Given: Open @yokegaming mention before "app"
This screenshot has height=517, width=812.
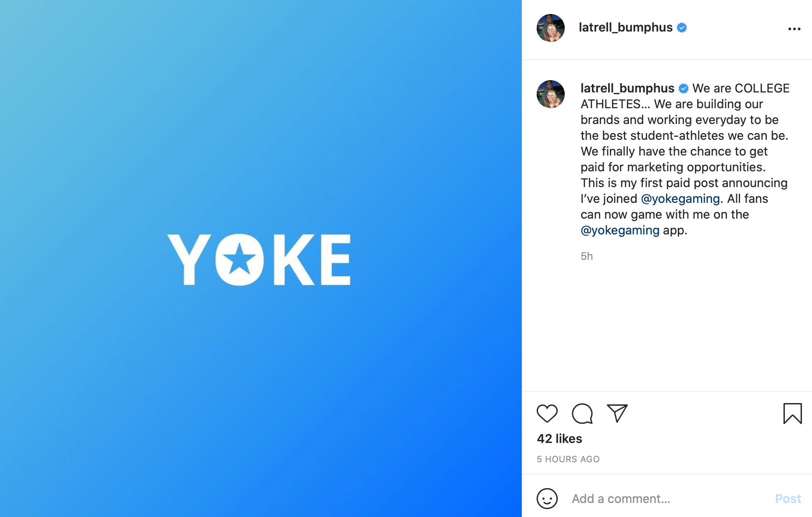Looking at the screenshot, I should (620, 230).
